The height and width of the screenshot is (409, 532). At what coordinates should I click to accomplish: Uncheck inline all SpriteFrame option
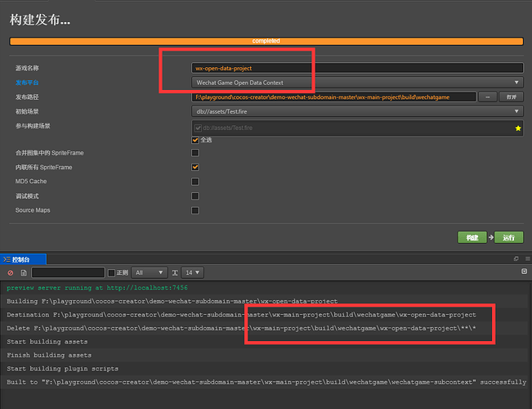click(x=194, y=167)
